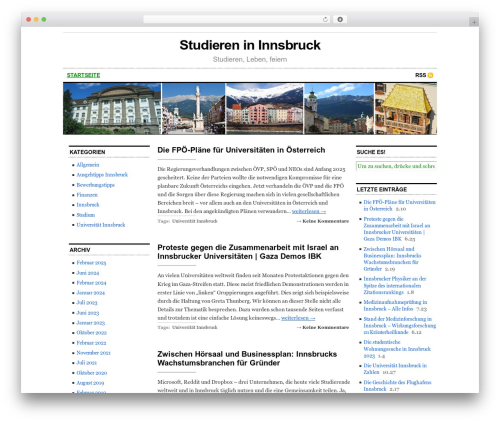Open the Juli 2023 archive
The image size is (500, 423).
(87, 303)
